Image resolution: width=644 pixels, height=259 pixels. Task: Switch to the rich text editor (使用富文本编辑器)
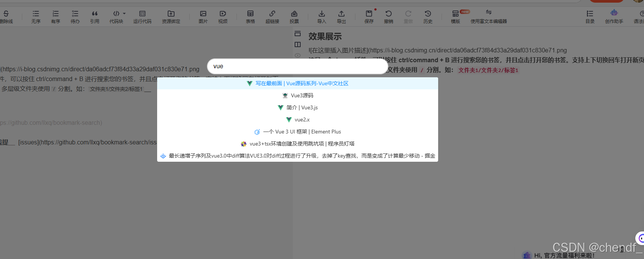coord(489,17)
